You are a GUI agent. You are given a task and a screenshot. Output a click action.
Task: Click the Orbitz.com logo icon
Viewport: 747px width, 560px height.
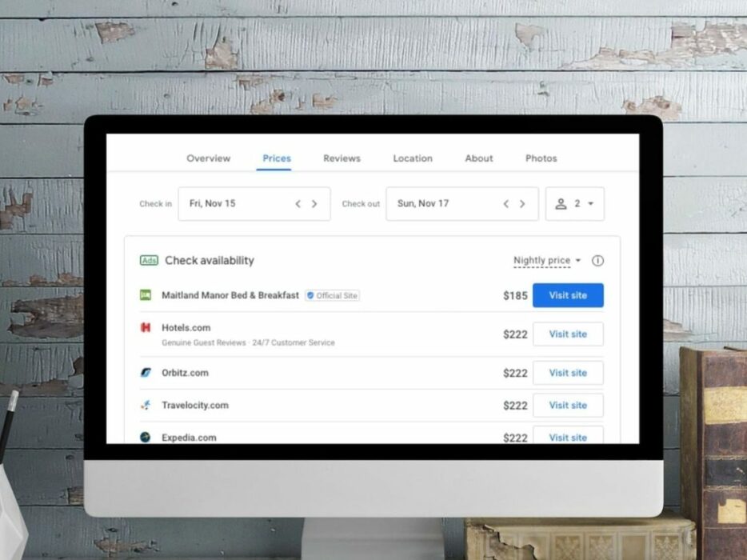pyautogui.click(x=146, y=373)
